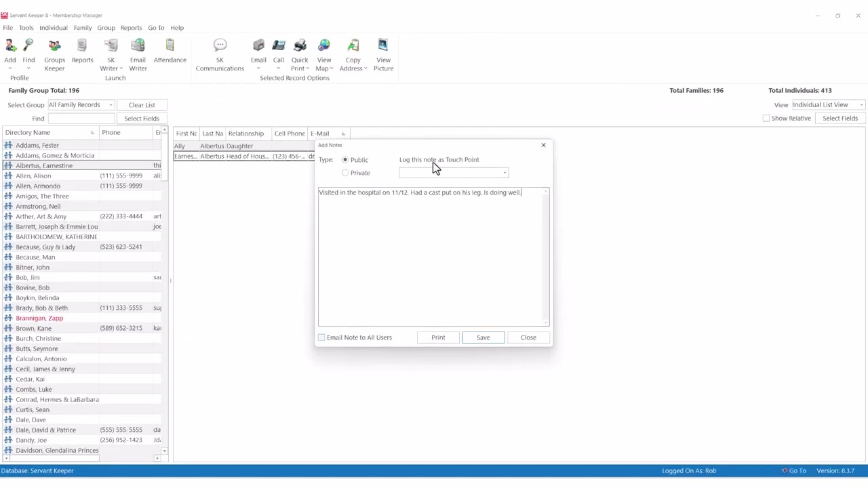This screenshot has height=488, width=868.
Task: Click family icon beside Dandy, Joe
Action: coord(8,440)
